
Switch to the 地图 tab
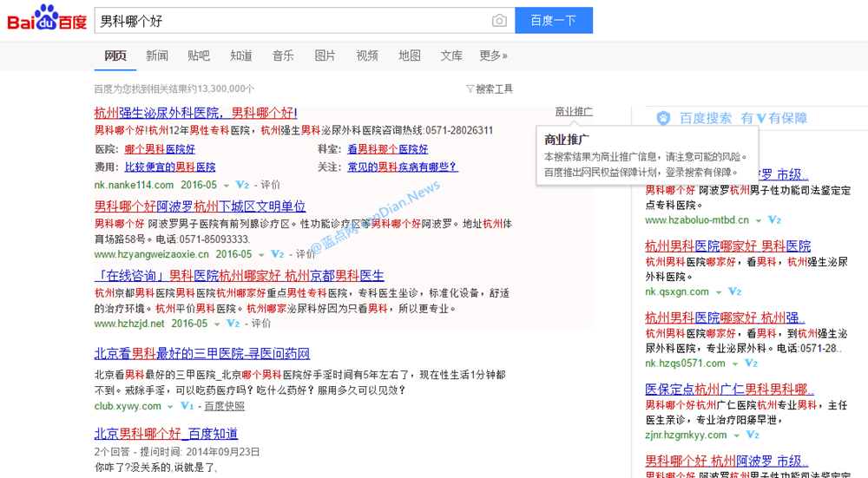(410, 56)
